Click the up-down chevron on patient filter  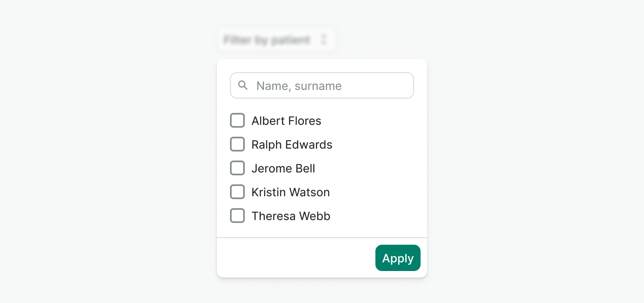point(324,40)
